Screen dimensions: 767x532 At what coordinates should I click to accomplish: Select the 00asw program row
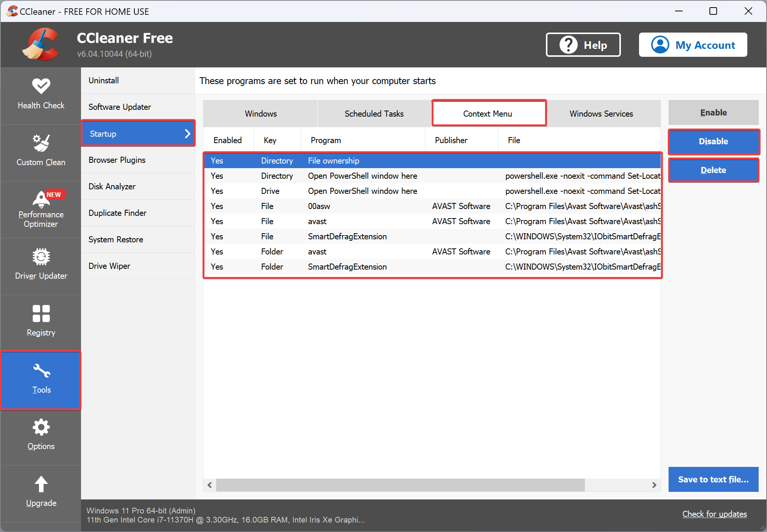[432, 206]
